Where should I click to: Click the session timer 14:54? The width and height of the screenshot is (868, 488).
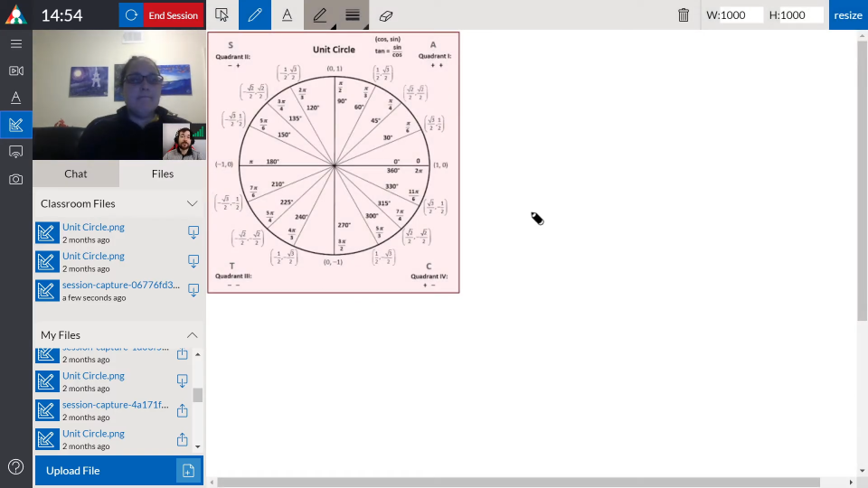(62, 15)
